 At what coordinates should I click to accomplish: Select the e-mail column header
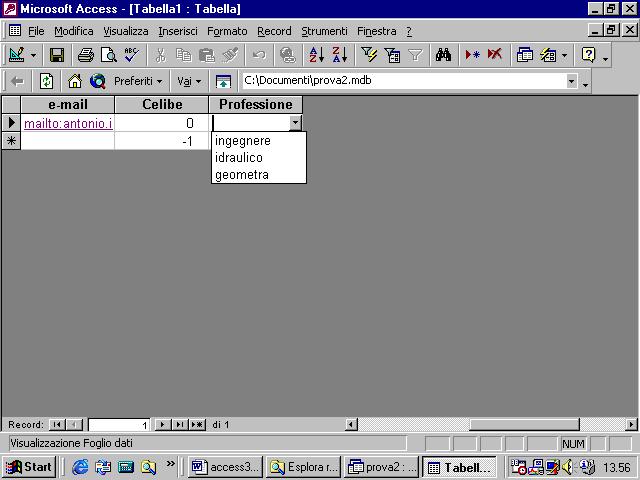(68, 104)
